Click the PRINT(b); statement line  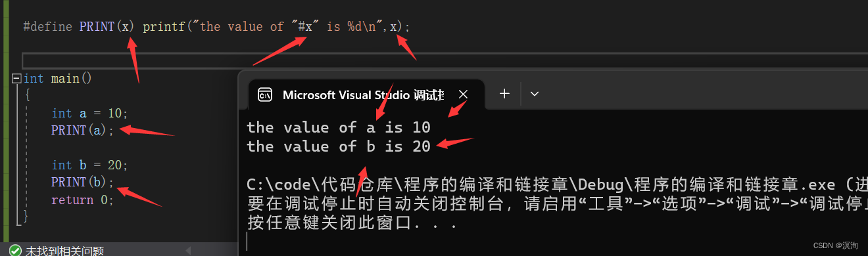82,182
